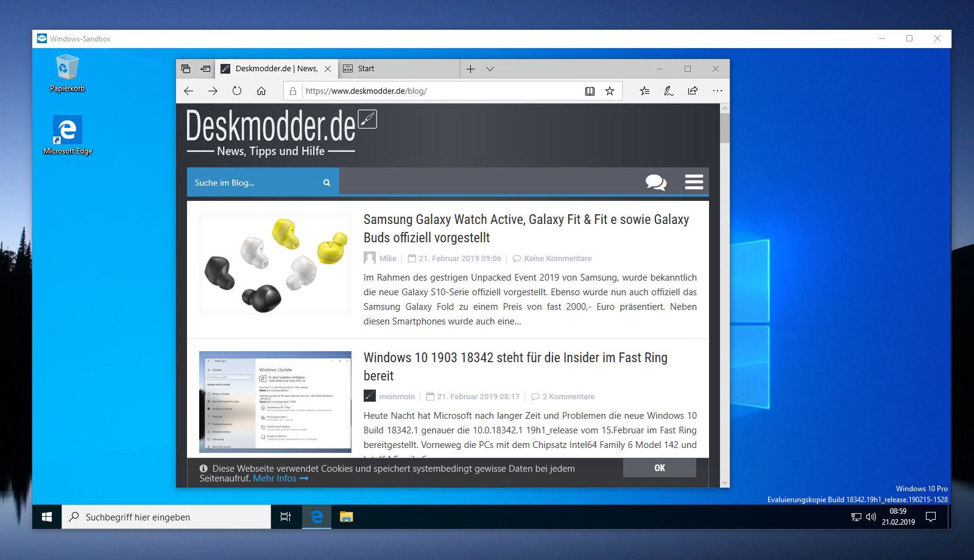Image resolution: width=974 pixels, height=560 pixels.
Task: Expand the tab previews chevron
Action: click(x=490, y=69)
